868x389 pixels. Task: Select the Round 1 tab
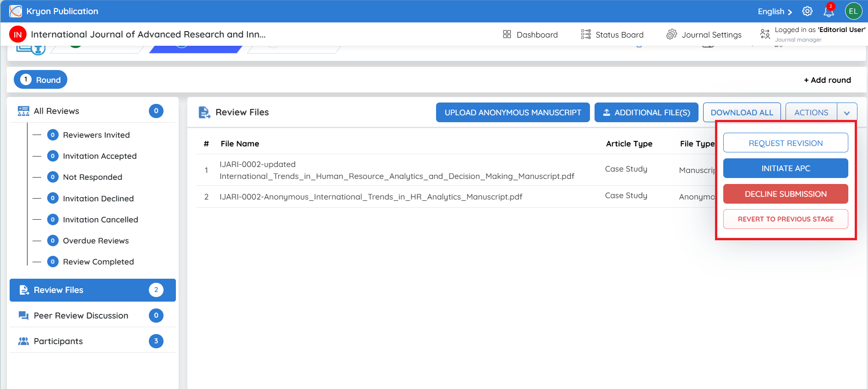click(x=40, y=80)
